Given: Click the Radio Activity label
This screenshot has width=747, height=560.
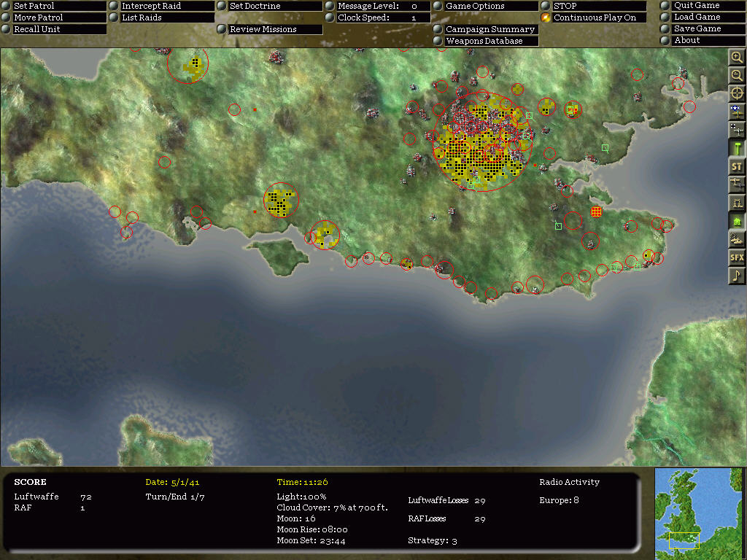Looking at the screenshot, I should coord(569,482).
